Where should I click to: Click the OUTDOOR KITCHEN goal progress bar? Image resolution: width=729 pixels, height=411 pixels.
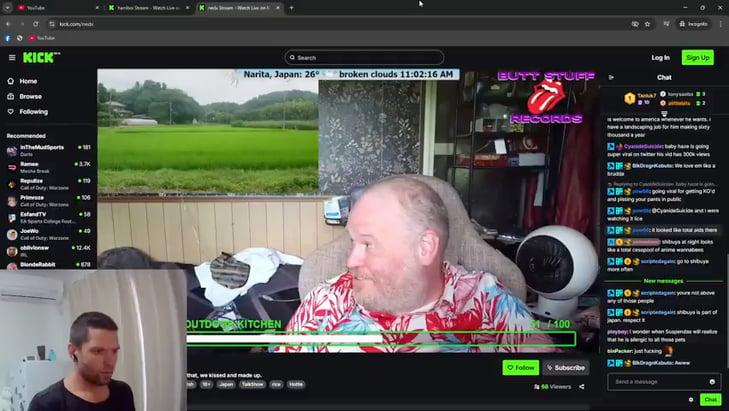tap(381, 338)
